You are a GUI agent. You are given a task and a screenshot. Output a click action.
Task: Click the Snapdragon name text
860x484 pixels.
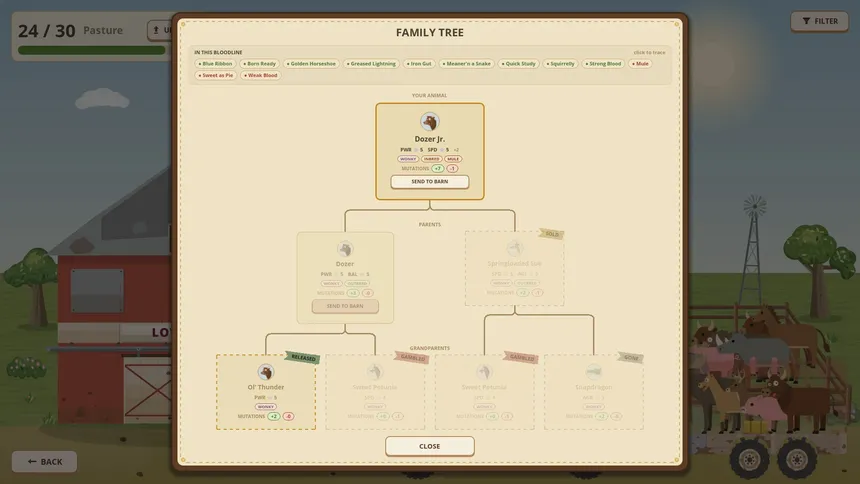[x=593, y=387]
